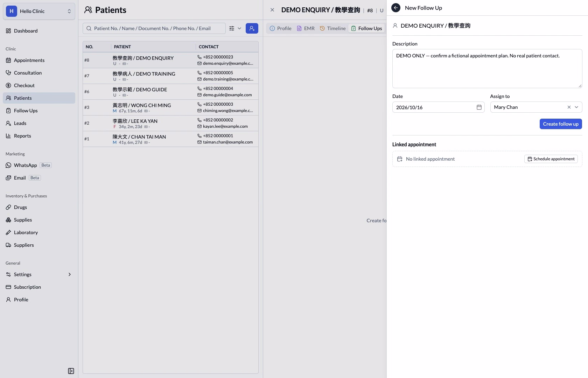Click the NO. column header
This screenshot has height=378, width=588.
pyautogui.click(x=97, y=47)
